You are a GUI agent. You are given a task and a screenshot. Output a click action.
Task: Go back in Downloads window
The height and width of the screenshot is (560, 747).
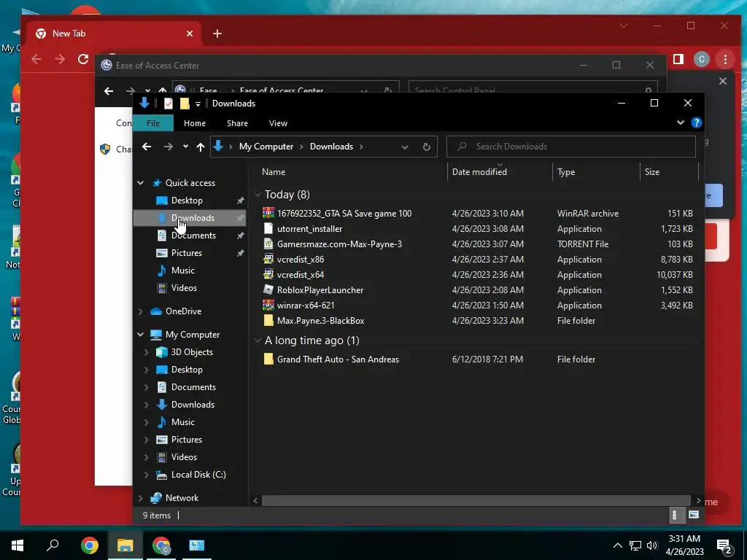tap(146, 147)
